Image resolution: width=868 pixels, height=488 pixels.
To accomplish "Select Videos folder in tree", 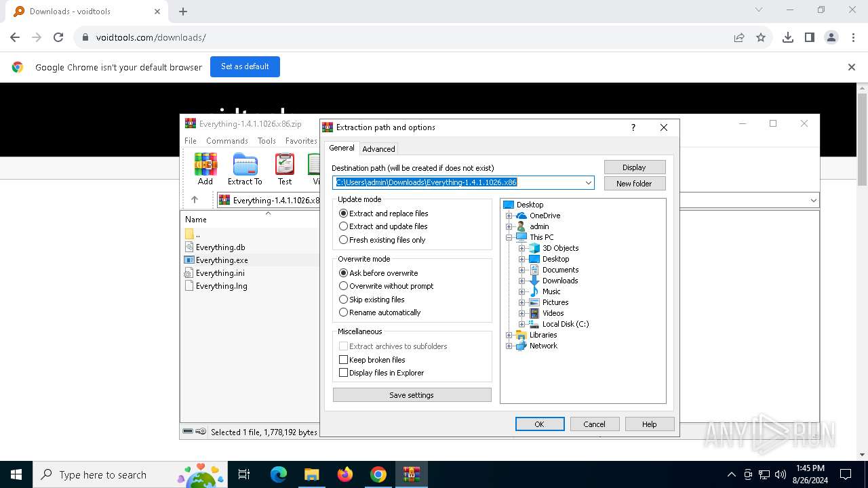I will [553, 313].
